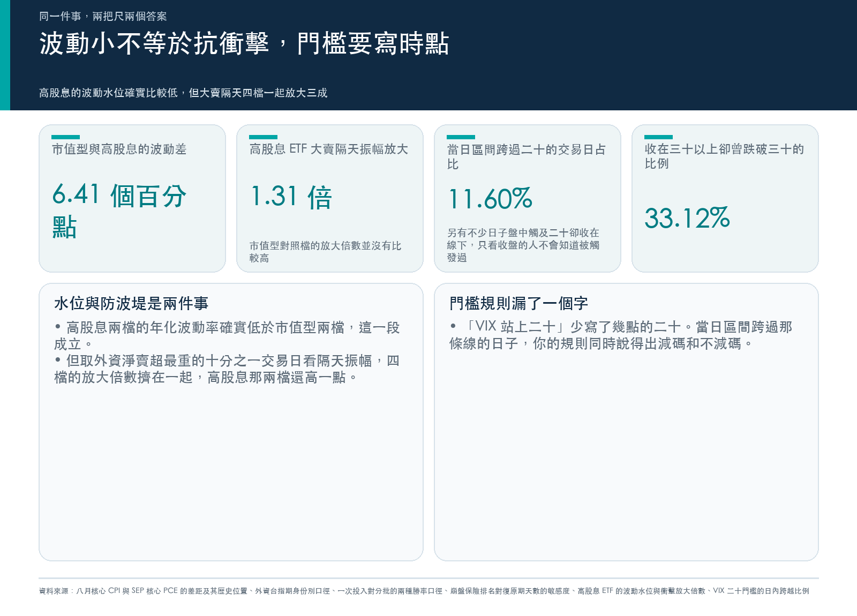Select the heading 水位與防波堤是兩件事
The width and height of the screenshot is (857, 616).
click(131, 303)
